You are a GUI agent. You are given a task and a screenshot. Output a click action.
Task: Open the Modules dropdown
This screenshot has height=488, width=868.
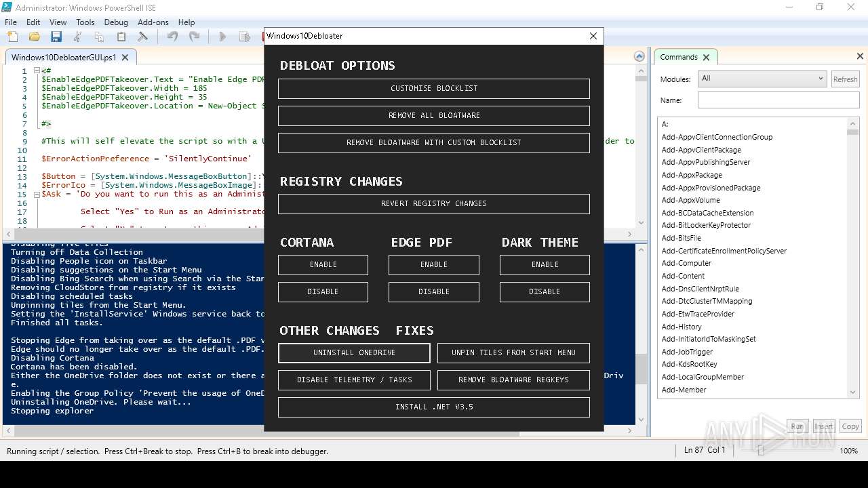(762, 79)
